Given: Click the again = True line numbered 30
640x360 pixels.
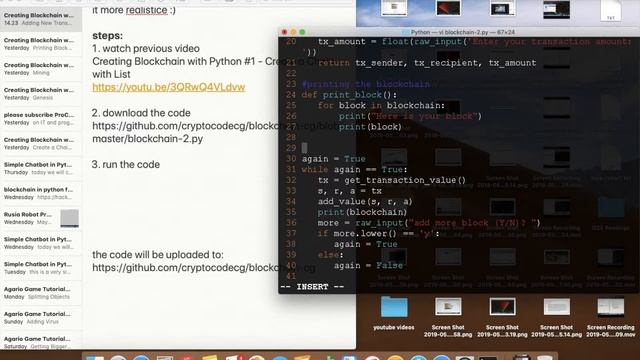Looking at the screenshot, I should click(333, 159).
